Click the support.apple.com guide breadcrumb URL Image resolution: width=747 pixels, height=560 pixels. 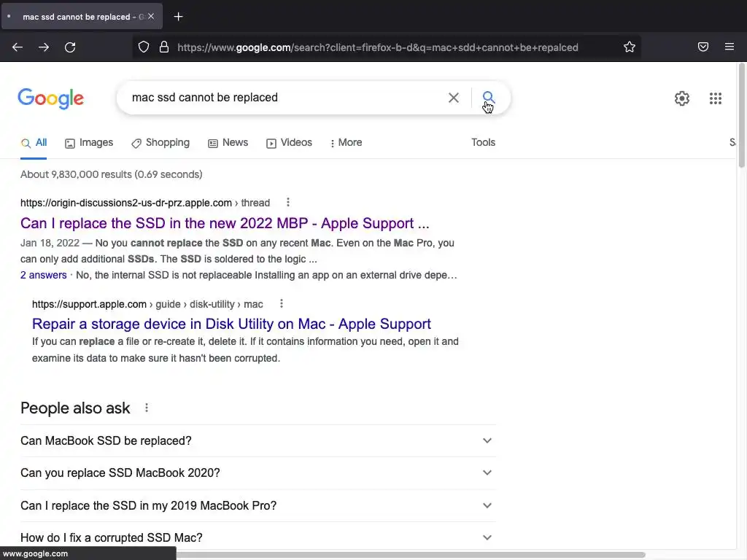click(x=147, y=304)
